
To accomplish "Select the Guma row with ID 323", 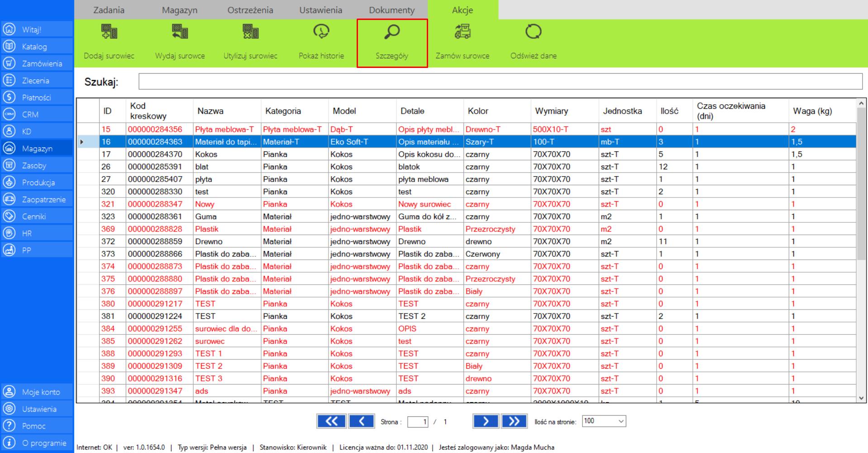I will point(466,217).
